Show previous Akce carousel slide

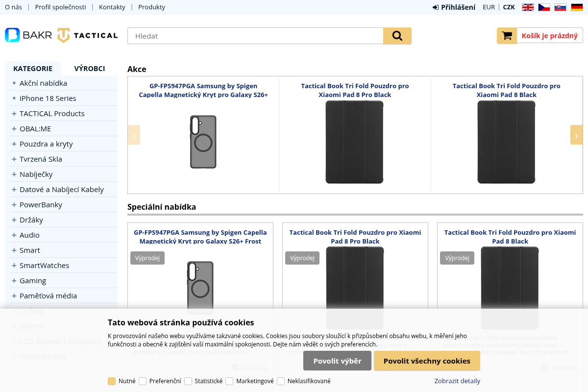[134, 135]
